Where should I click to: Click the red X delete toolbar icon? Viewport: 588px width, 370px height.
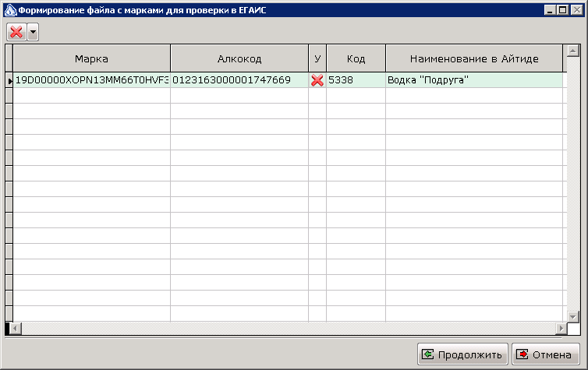pos(16,32)
